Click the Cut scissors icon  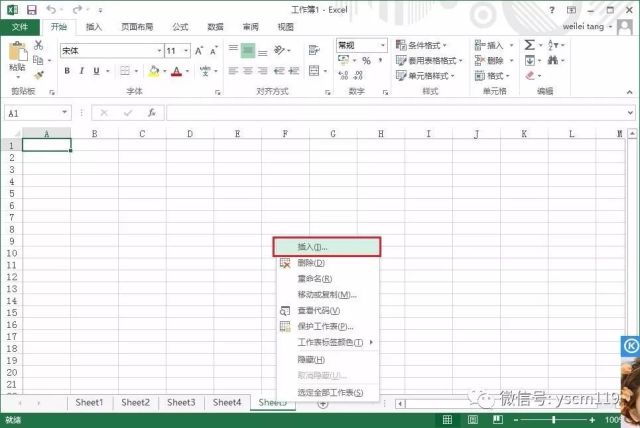[x=38, y=45]
